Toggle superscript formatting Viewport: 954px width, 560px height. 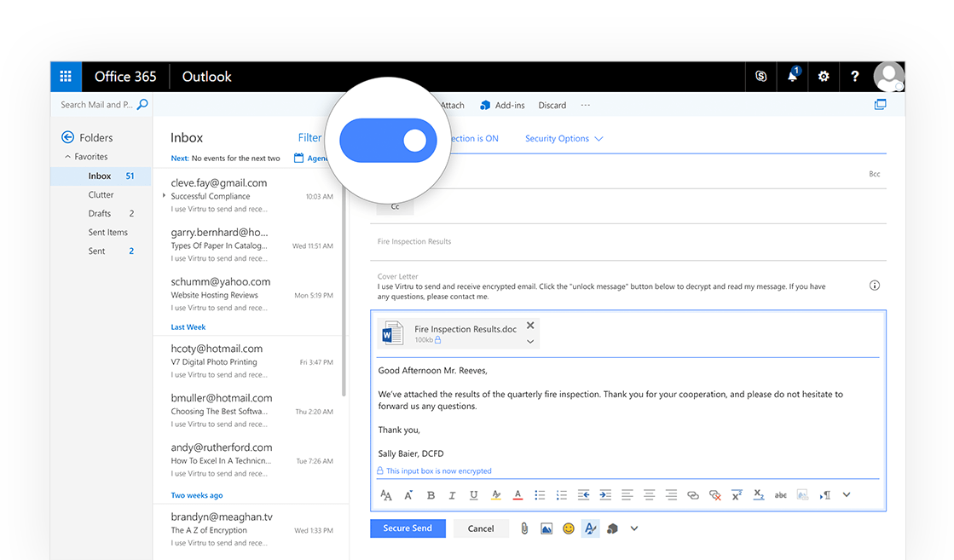coord(737,495)
